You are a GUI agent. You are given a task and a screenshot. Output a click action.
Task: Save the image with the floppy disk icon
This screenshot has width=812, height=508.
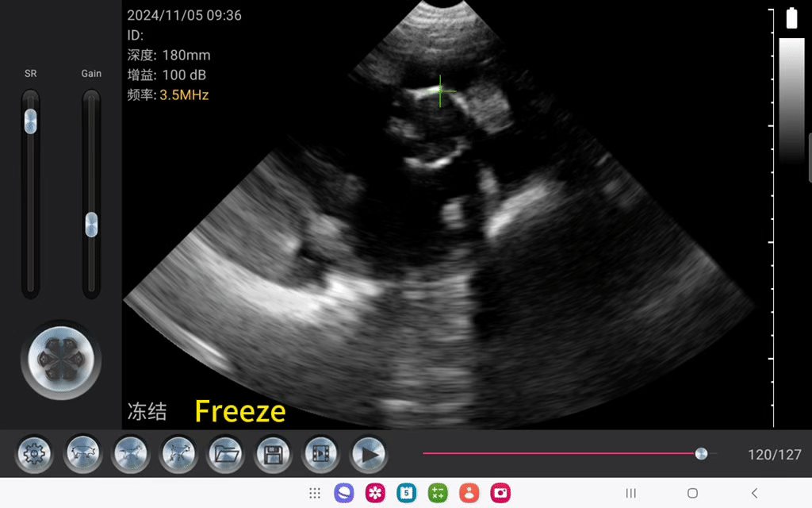coord(274,455)
